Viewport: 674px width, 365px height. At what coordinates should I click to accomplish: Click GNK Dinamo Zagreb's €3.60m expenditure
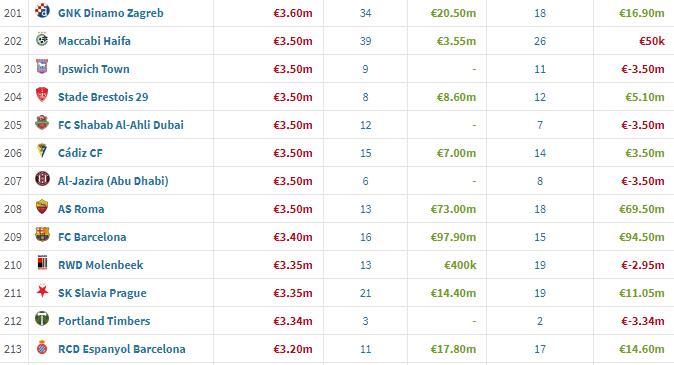coord(293,13)
